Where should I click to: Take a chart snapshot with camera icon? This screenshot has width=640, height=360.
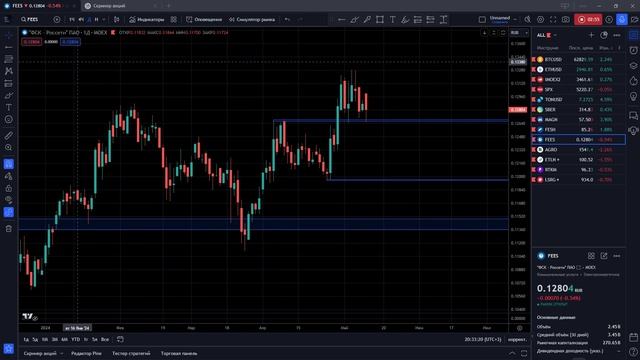coord(566,19)
